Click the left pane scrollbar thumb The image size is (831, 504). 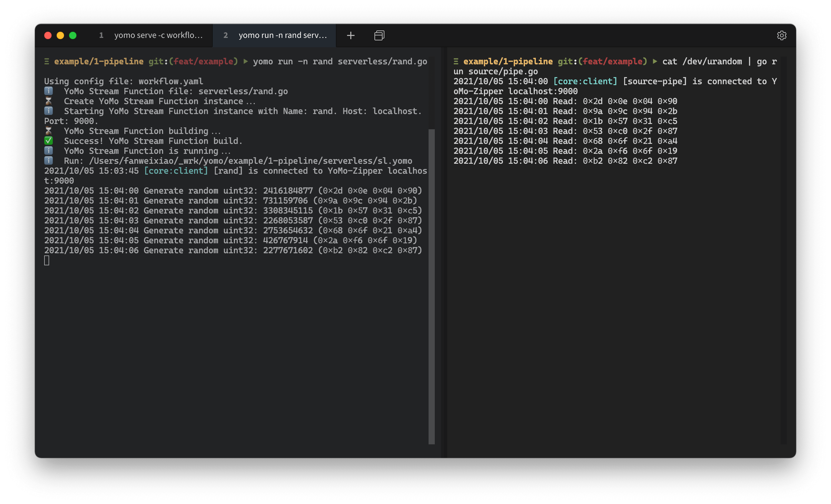[x=431, y=286]
